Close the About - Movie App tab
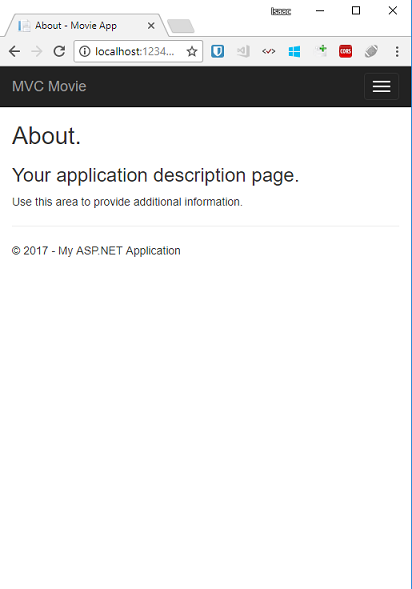Screen dimensions: 412x589 151,26
